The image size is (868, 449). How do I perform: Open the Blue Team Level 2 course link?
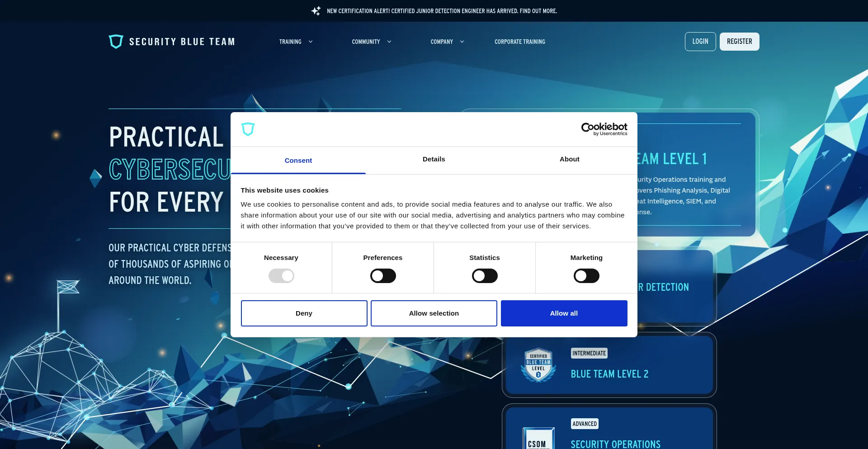[609, 374]
